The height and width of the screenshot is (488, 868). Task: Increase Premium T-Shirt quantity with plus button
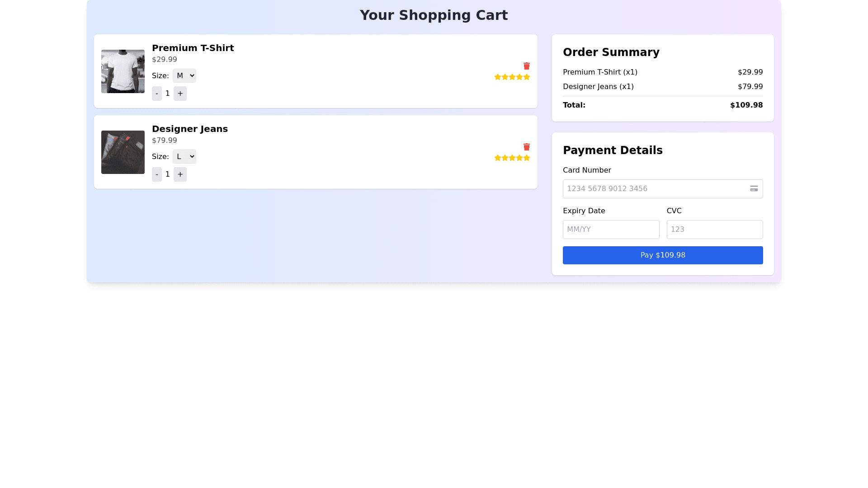click(x=180, y=94)
